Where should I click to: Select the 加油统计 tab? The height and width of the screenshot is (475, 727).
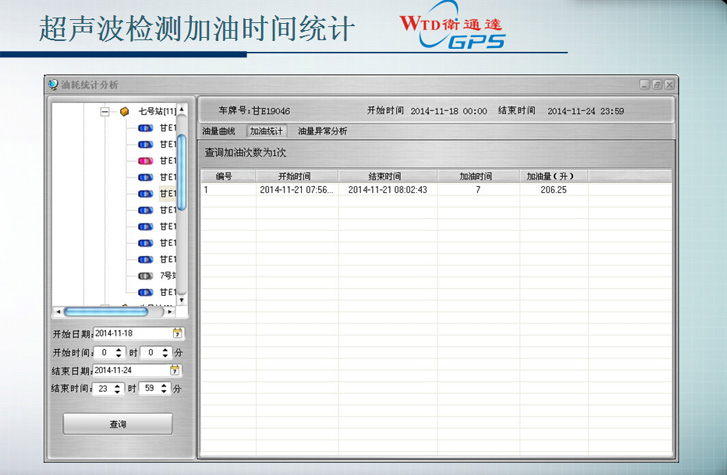(267, 131)
